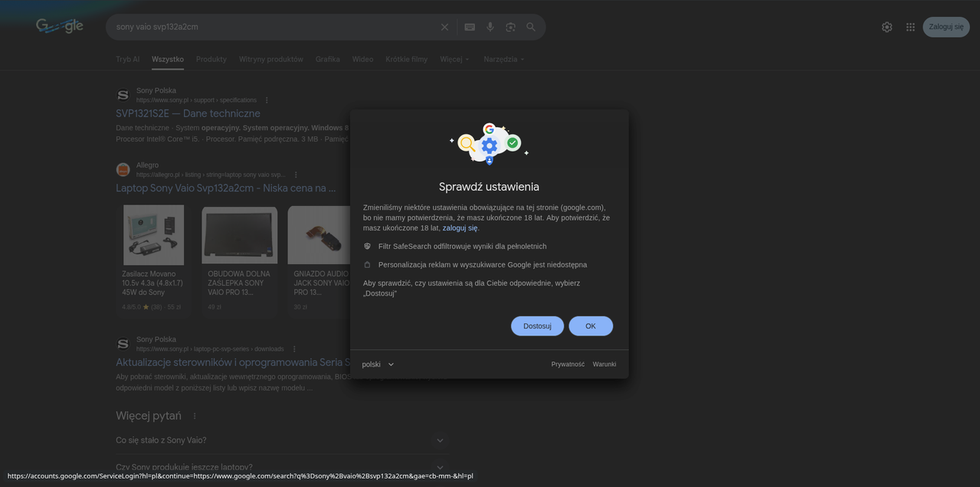Image resolution: width=980 pixels, height=487 pixels.
Task: Open the Aktualizacje sterowników i oprogramowania result
Action: [x=233, y=362]
